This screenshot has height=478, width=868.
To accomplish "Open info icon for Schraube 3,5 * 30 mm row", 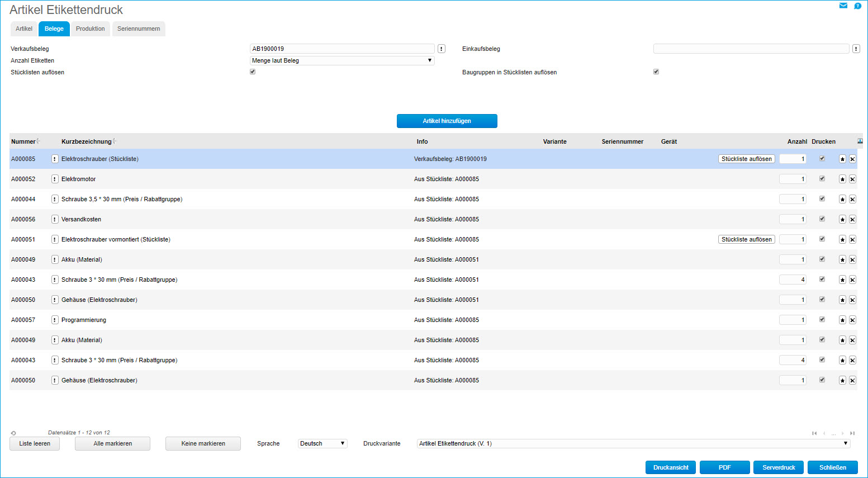I will [55, 199].
